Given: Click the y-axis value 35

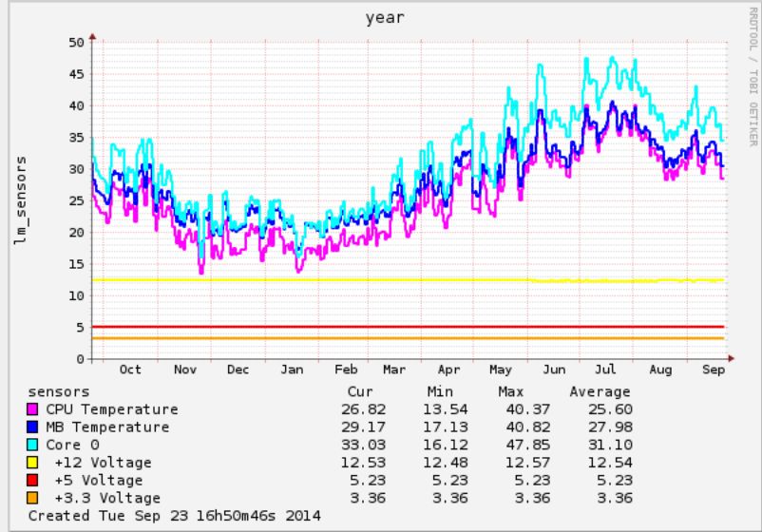Looking at the screenshot, I should tap(76, 138).
